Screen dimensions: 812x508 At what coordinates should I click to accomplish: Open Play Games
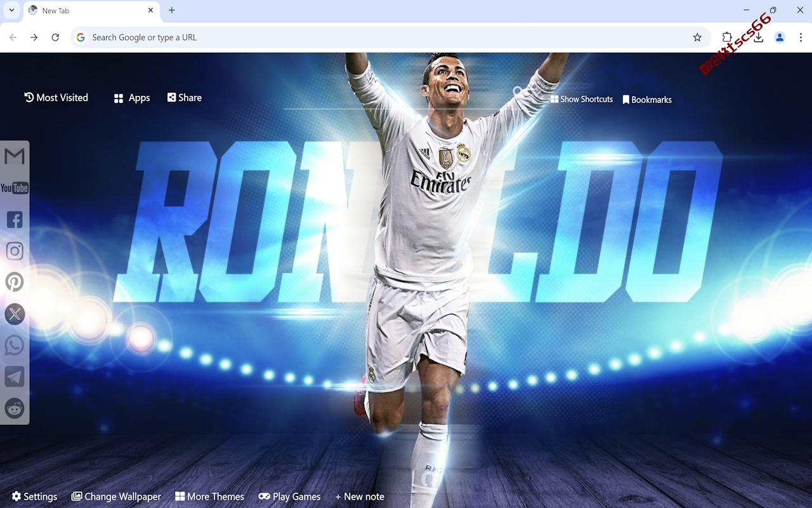pyautogui.click(x=289, y=497)
